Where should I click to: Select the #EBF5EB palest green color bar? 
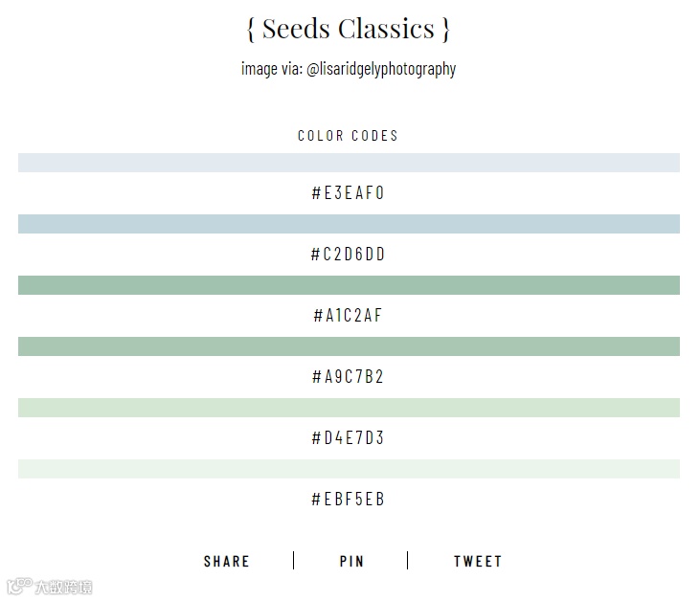tap(349, 469)
